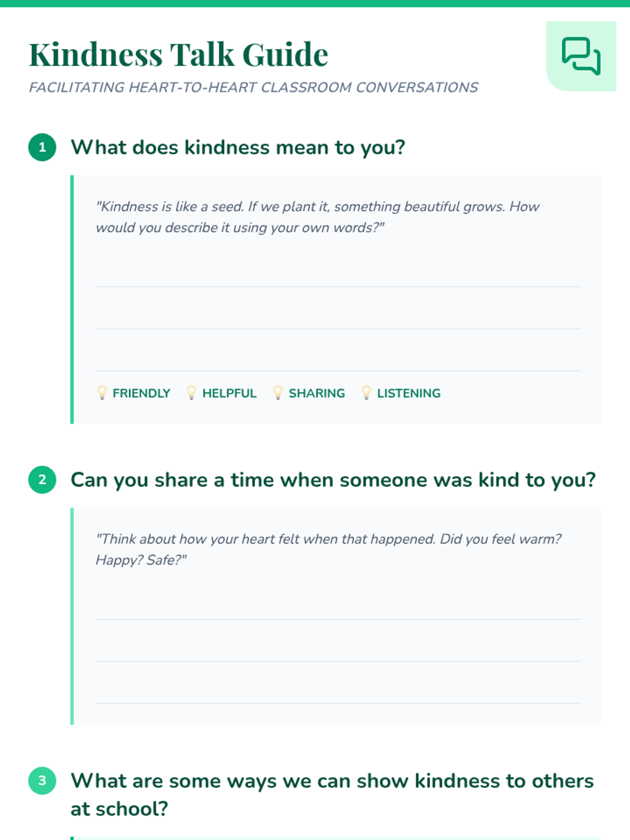Click the lightbulb icon beside FRIENDLY

pos(102,393)
